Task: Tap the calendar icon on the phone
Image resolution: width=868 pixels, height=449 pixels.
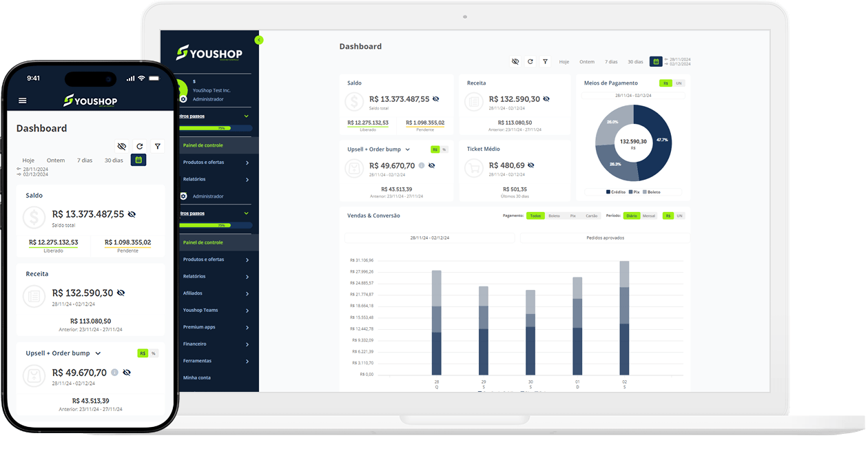Action: (138, 160)
